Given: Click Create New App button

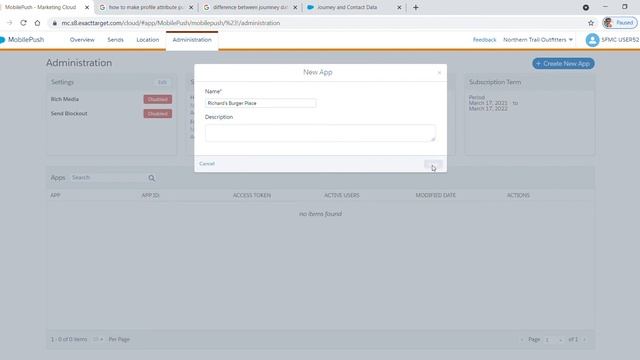Looking at the screenshot, I should pos(563,64).
